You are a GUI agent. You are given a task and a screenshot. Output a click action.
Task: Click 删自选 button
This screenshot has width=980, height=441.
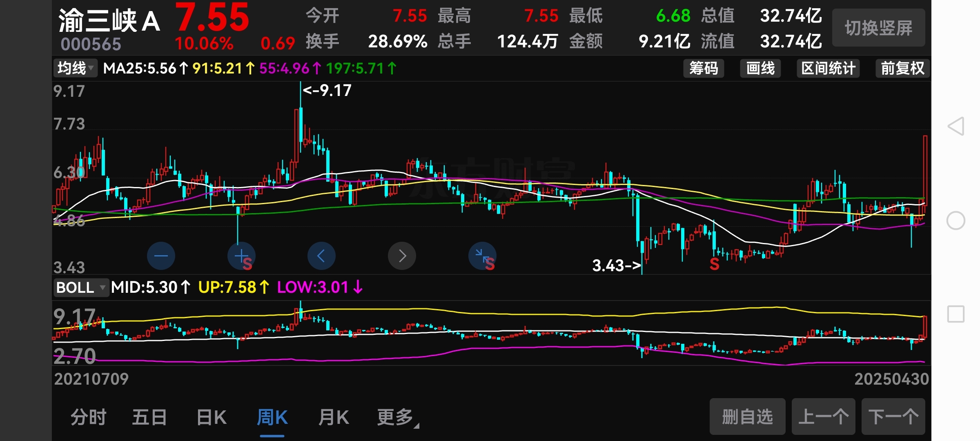tap(747, 416)
